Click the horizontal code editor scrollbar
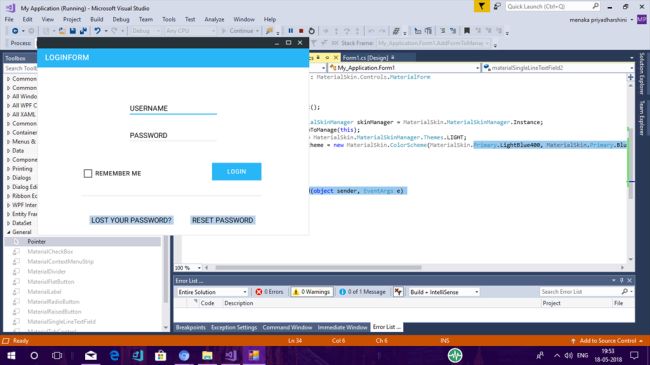 pos(414,268)
